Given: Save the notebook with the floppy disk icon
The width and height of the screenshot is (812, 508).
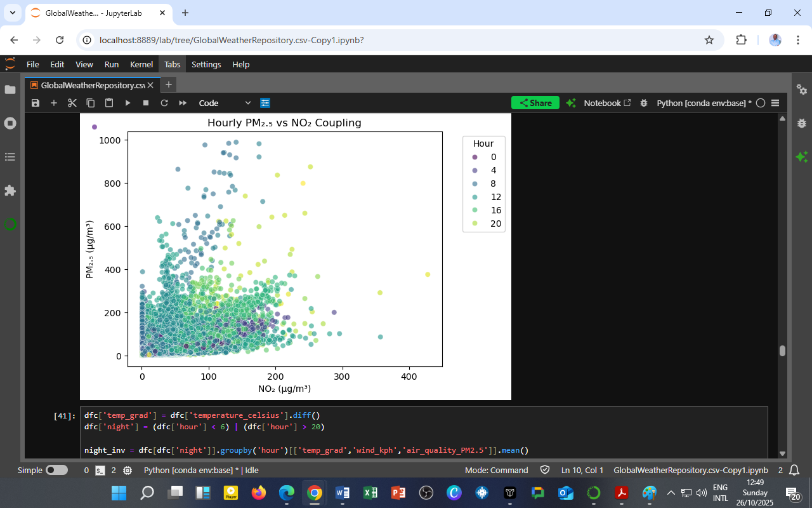Looking at the screenshot, I should (x=36, y=103).
